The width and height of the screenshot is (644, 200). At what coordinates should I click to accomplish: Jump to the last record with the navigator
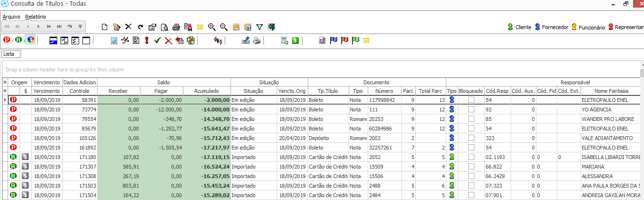[x=60, y=27]
